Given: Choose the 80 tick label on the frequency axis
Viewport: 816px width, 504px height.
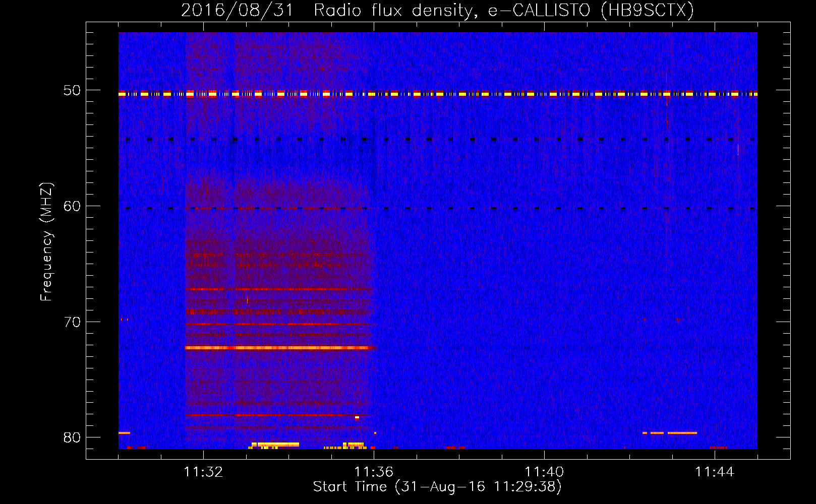Looking at the screenshot, I should pos(72,437).
